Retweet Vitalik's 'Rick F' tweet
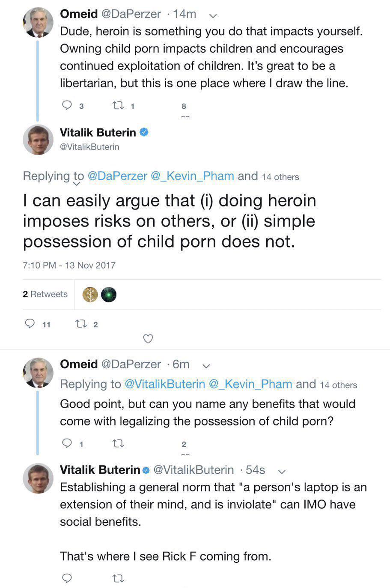The image size is (390, 588). click(x=118, y=578)
